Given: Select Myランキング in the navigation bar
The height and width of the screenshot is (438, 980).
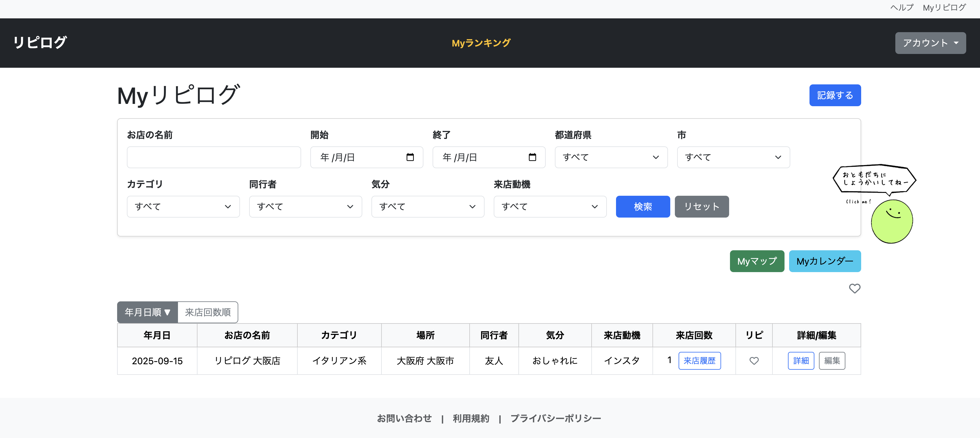Looking at the screenshot, I should coord(481,42).
